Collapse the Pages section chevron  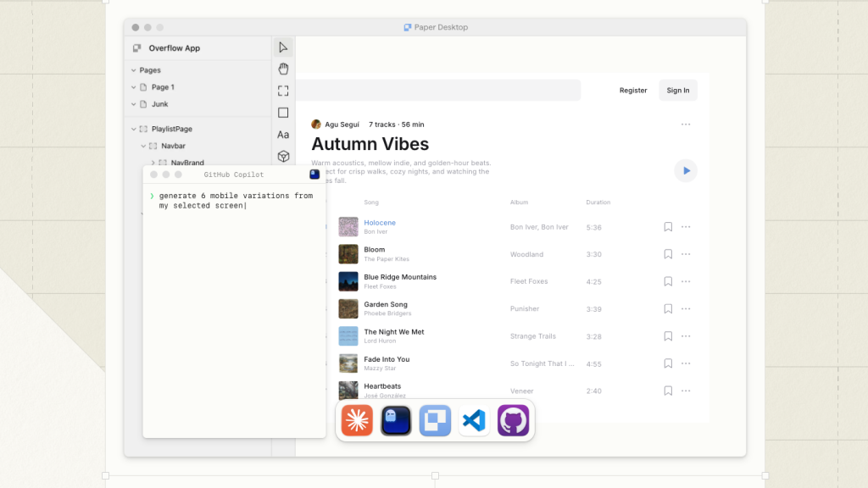[x=133, y=70]
